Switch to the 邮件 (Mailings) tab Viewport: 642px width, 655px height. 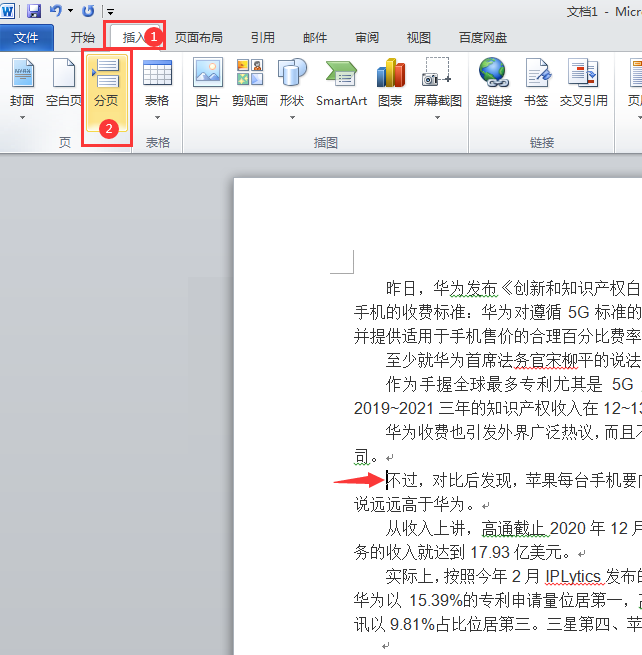(x=315, y=38)
